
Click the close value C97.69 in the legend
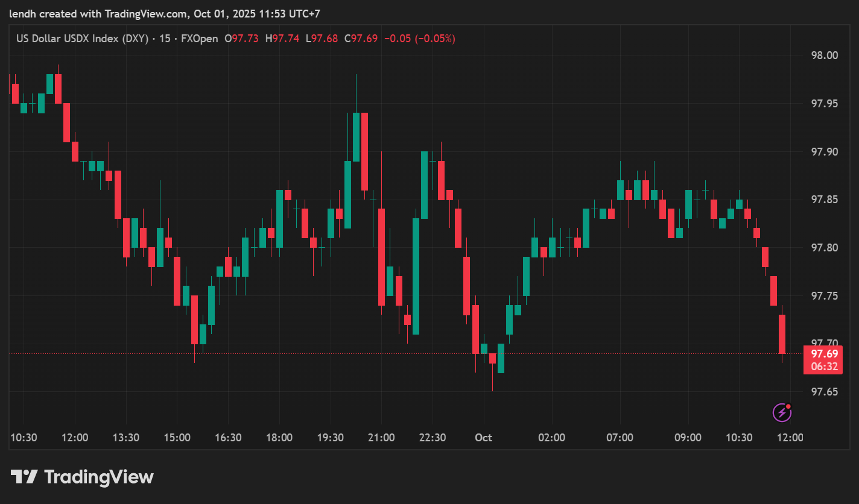coord(361,39)
